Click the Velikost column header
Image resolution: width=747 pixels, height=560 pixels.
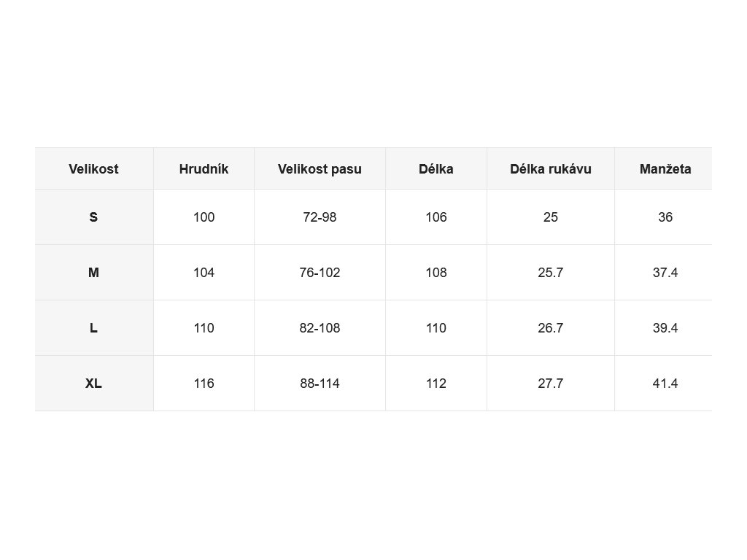94,168
